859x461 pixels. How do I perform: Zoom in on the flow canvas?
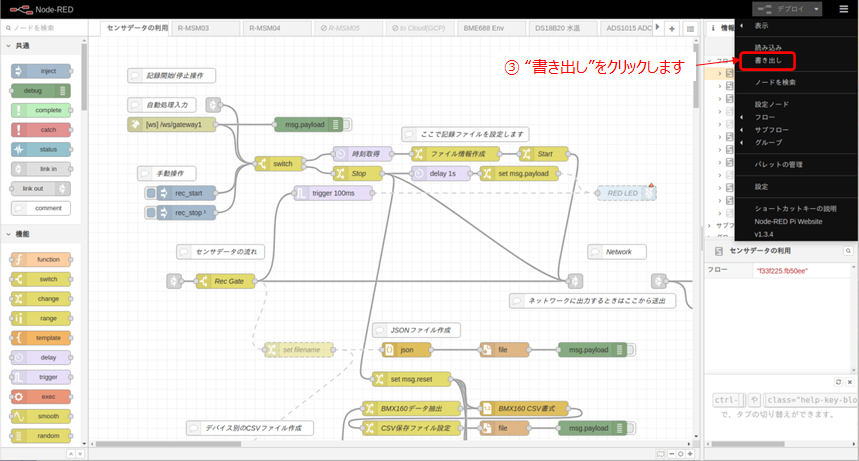click(x=689, y=453)
